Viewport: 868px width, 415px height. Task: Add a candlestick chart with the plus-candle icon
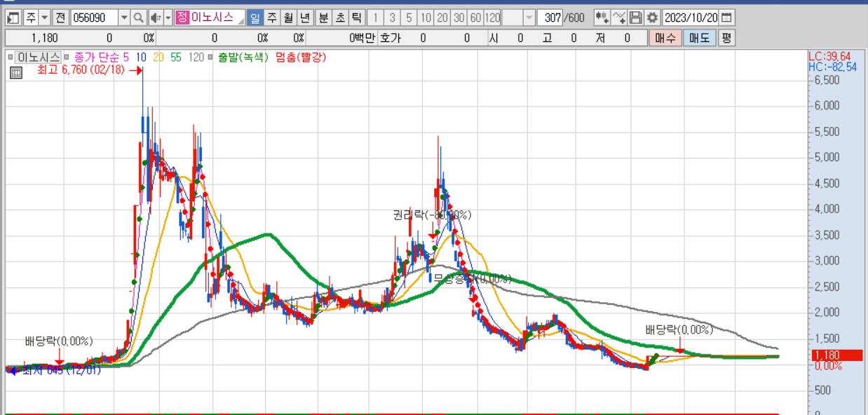(x=602, y=18)
